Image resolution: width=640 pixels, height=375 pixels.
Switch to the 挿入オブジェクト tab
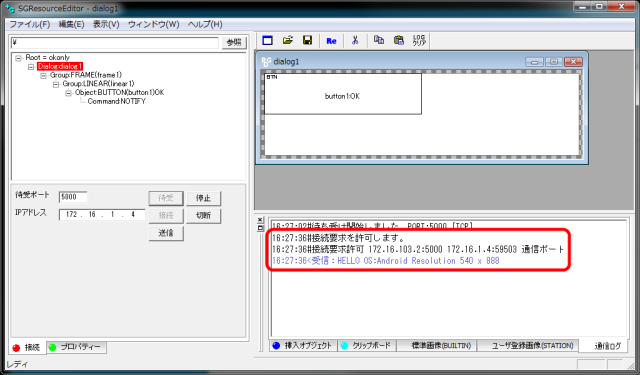[303, 346]
